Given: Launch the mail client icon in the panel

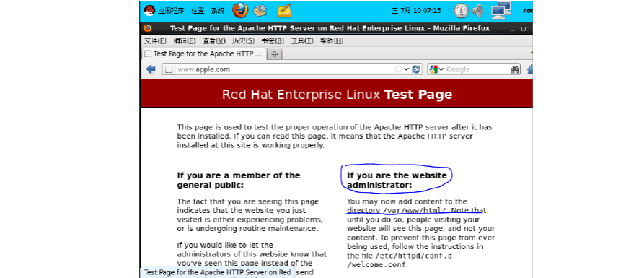Looking at the screenshot, I should pyautogui.click(x=260, y=10).
